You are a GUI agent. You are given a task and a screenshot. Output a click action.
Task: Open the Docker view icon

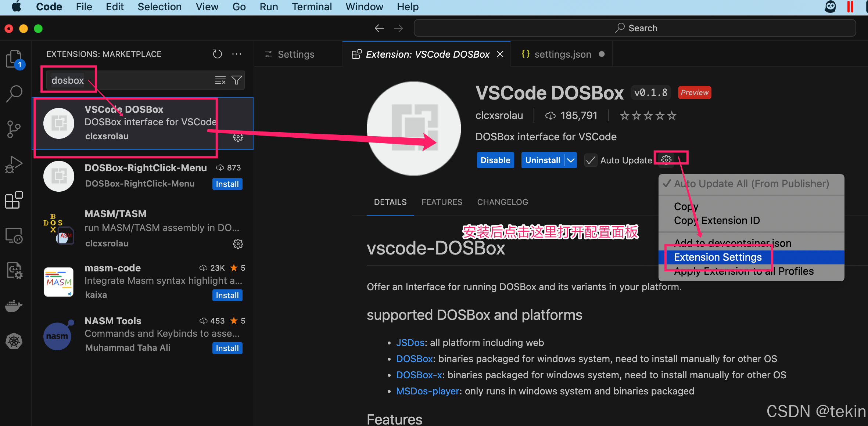pyautogui.click(x=14, y=306)
